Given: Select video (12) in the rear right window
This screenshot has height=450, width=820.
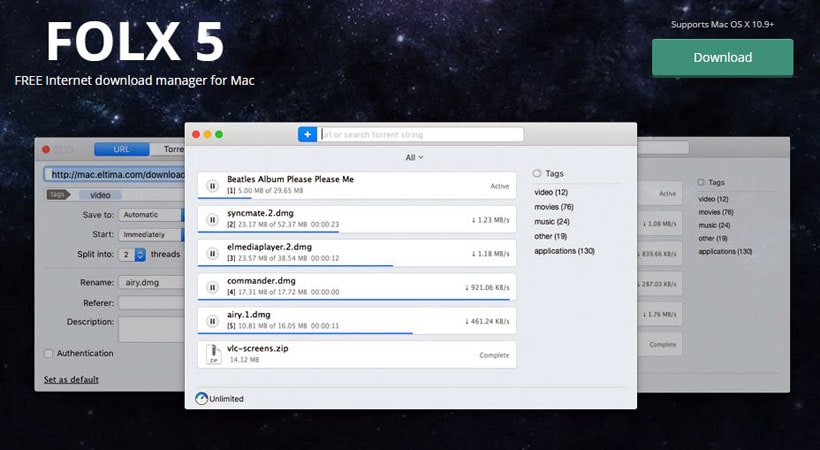Looking at the screenshot, I should coord(713,199).
